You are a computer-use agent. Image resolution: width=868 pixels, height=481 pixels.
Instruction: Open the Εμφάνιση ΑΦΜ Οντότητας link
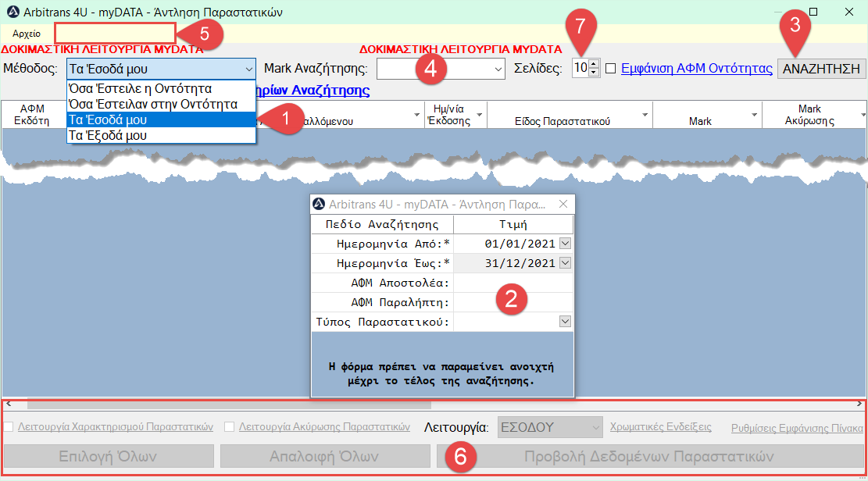point(696,69)
